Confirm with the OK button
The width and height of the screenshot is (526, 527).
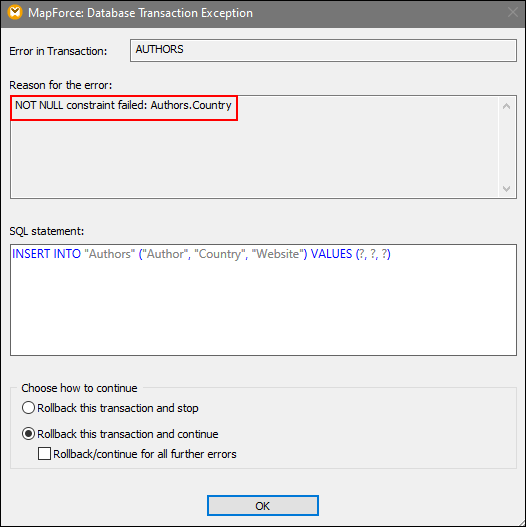click(263, 505)
